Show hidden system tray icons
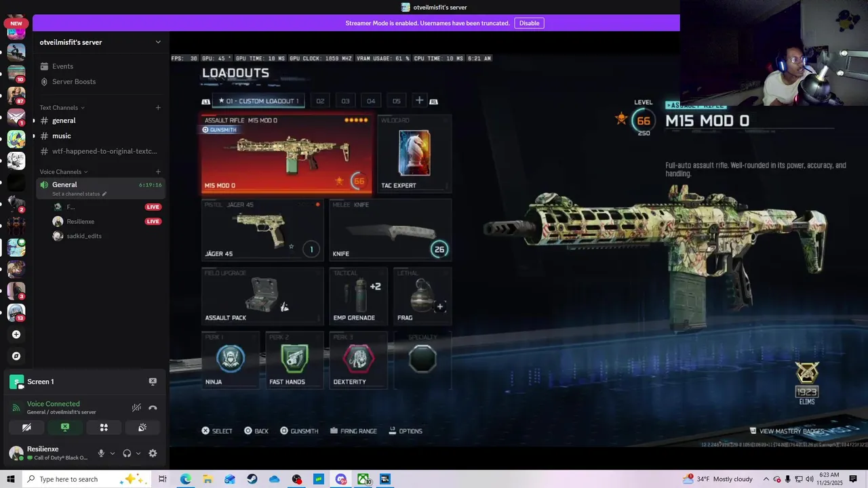868x488 pixels. 766,479
